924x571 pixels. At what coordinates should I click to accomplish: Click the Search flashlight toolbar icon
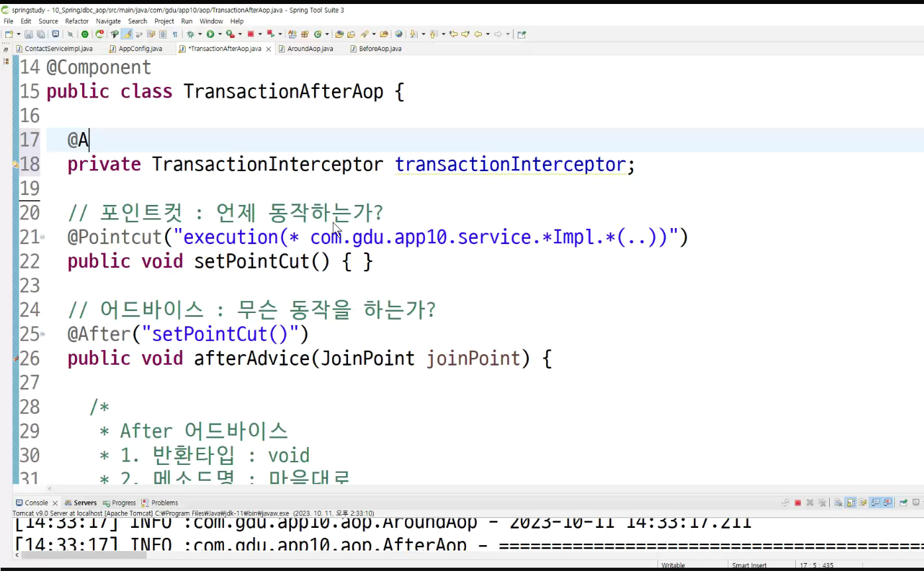364,34
